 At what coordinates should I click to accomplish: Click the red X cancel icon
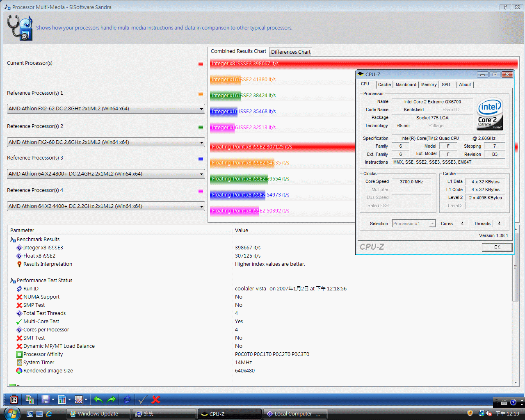pos(156,399)
